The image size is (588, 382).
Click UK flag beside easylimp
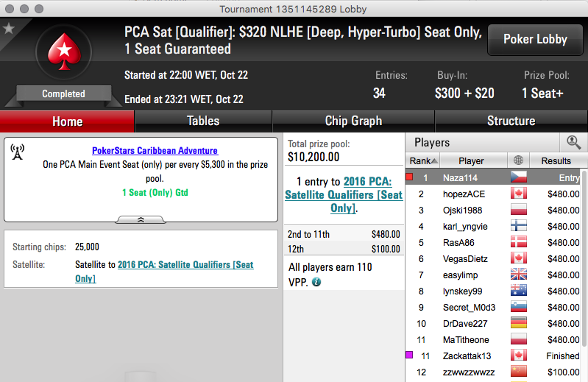point(519,275)
